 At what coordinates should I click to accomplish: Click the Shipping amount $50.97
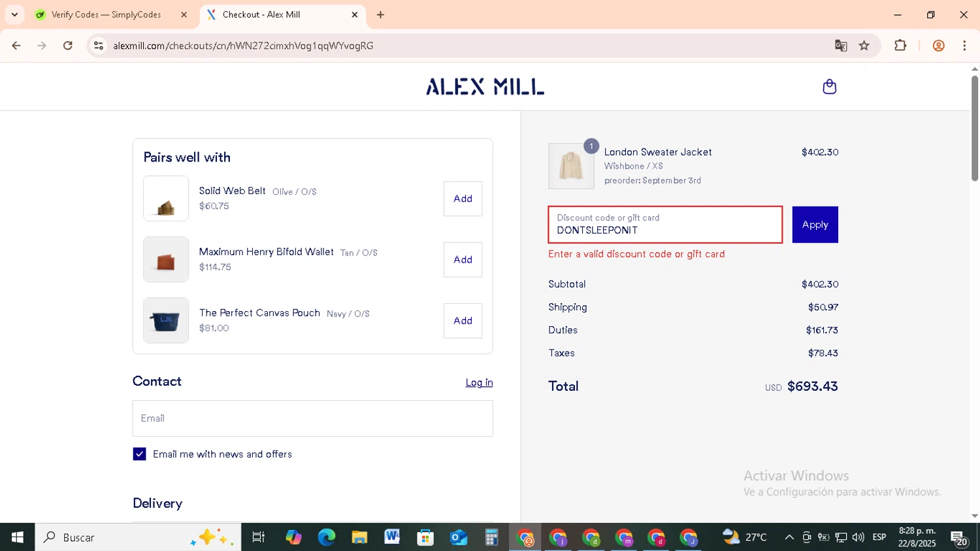point(823,307)
